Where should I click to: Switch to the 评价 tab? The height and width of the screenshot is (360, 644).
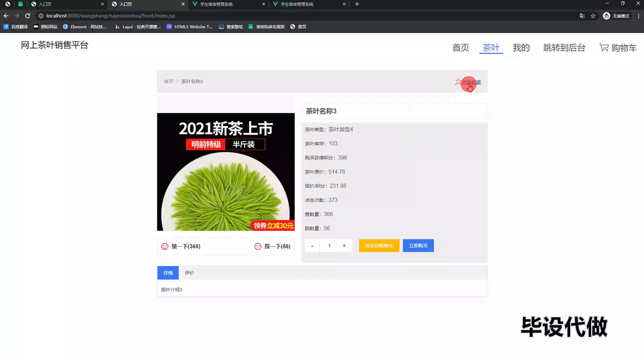tap(189, 273)
